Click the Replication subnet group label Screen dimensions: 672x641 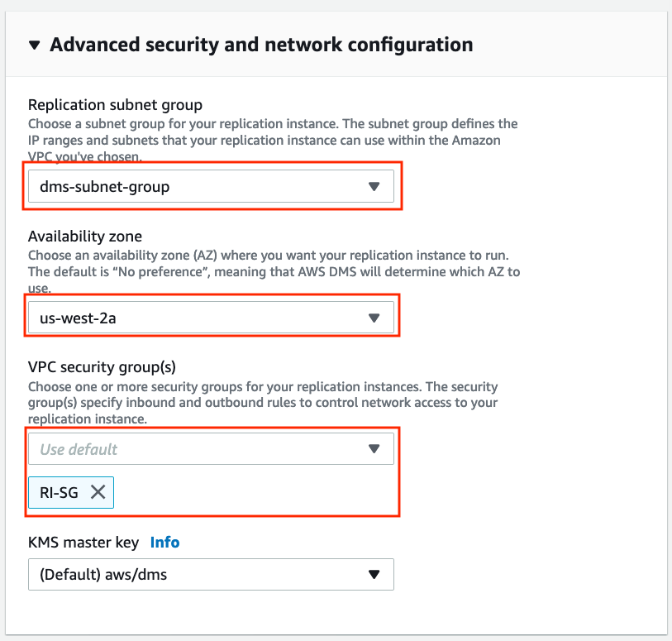(115, 105)
